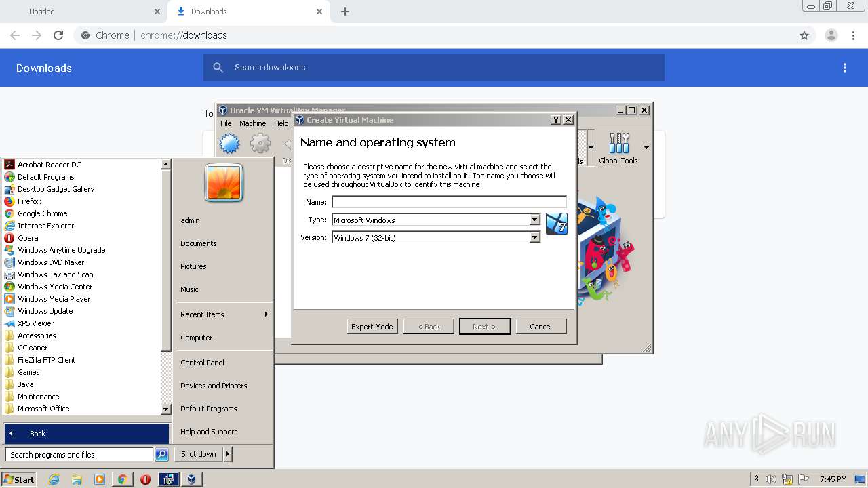Click the Search downloads field
This screenshot has height=488, width=868.
click(x=434, y=68)
